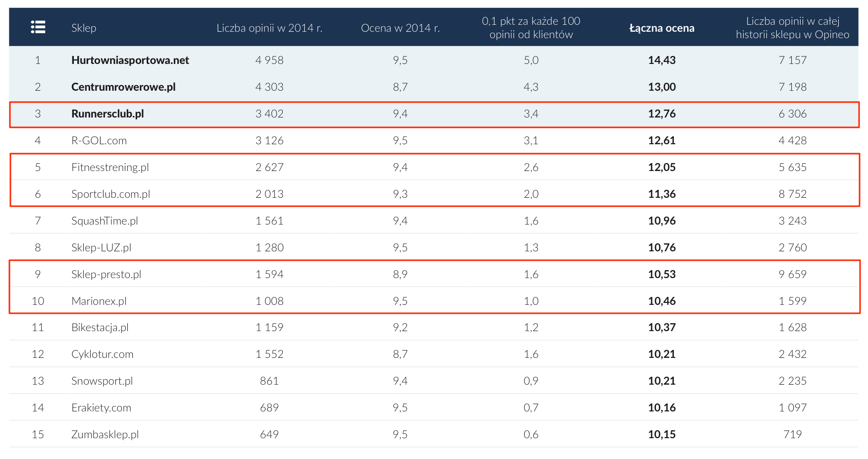Click the list icon in table header

pos(38,27)
